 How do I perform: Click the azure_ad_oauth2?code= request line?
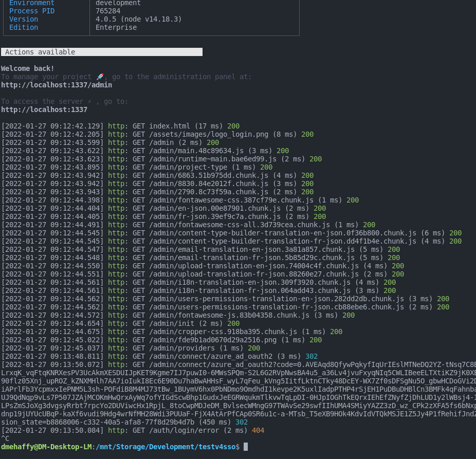(239, 364)
